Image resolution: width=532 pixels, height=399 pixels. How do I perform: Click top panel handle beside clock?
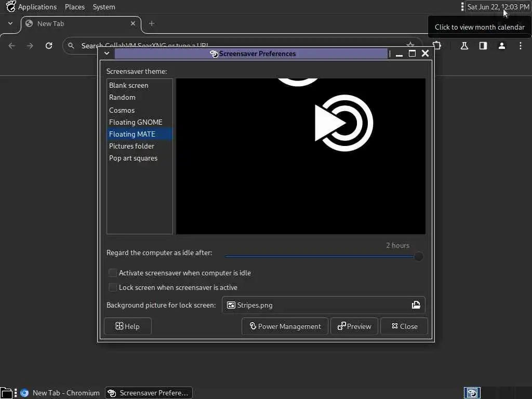pos(462,7)
